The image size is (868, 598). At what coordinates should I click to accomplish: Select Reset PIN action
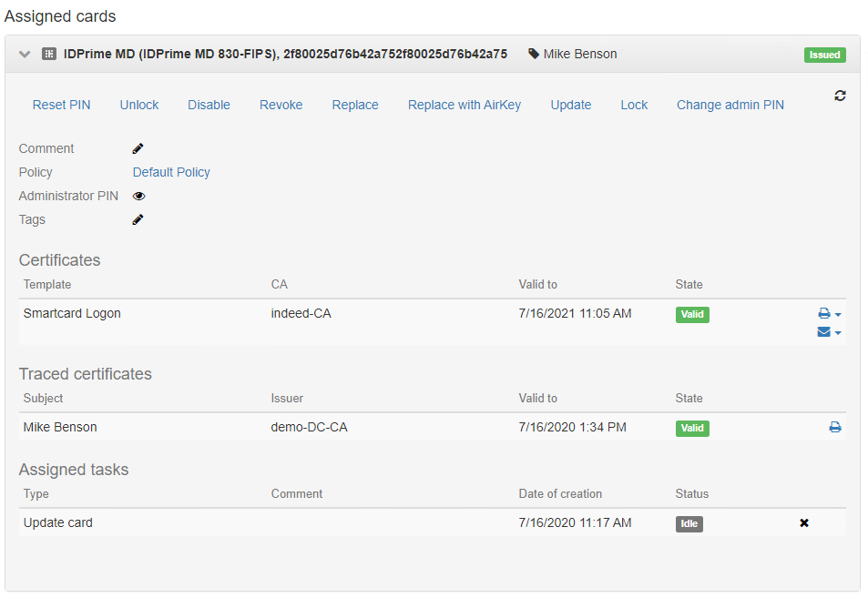click(61, 105)
